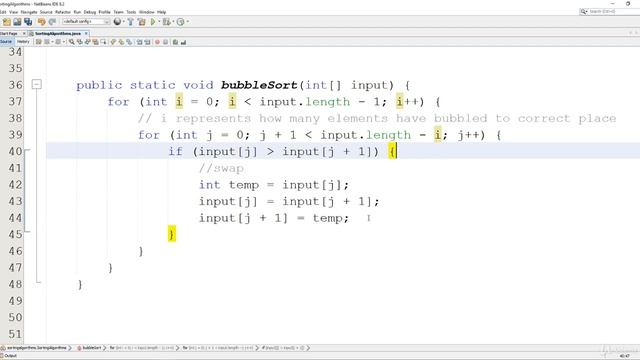The image size is (640, 360).
Task: Open the Source menu
Action: tap(46, 12)
